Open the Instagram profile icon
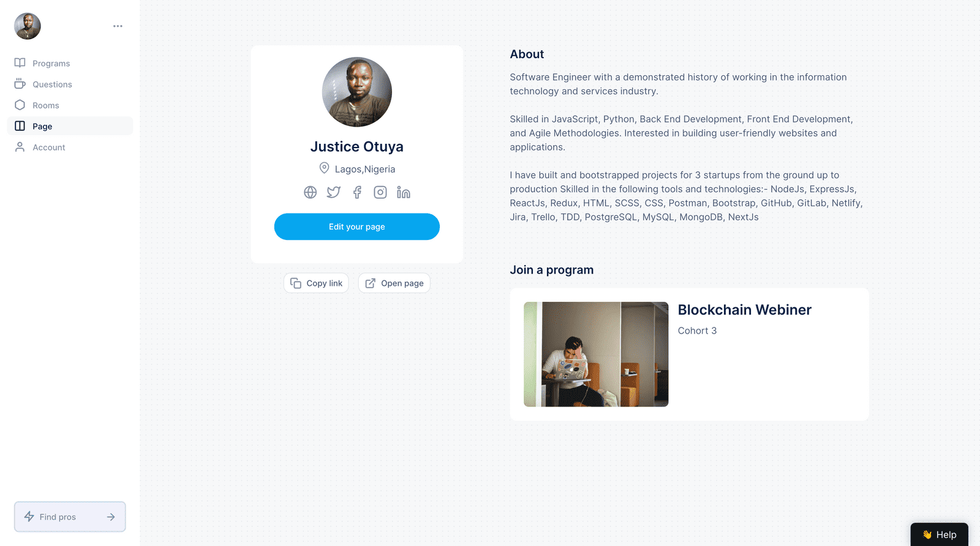This screenshot has width=980, height=546. tap(380, 192)
